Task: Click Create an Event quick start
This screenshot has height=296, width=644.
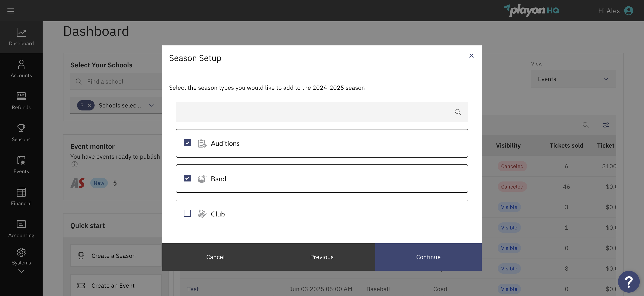Action: tap(116, 286)
